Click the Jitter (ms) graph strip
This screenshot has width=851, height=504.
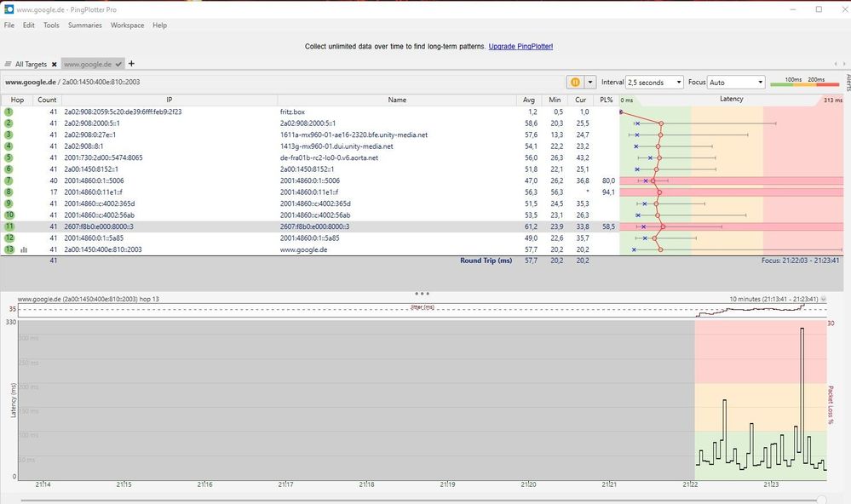point(423,310)
